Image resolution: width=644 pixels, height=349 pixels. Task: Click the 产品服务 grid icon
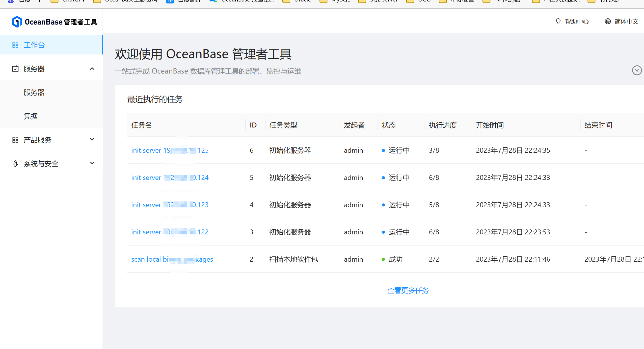[15, 140]
